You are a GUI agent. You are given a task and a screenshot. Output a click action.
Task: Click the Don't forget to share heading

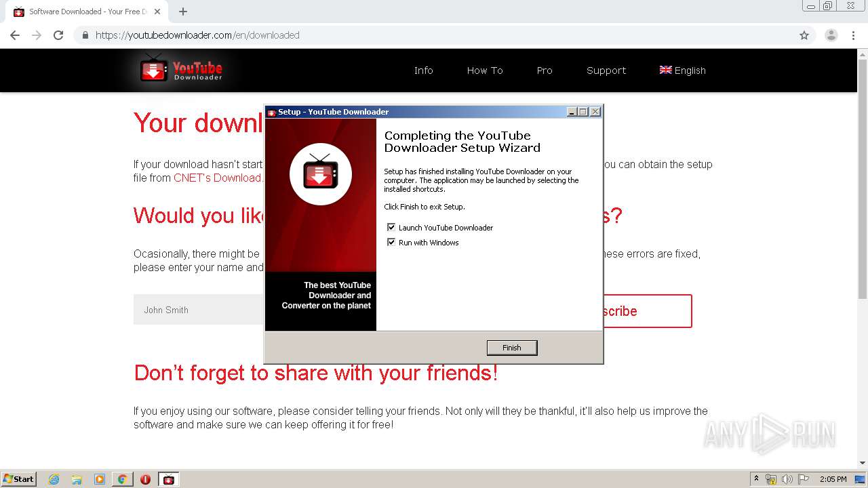pyautogui.click(x=316, y=373)
